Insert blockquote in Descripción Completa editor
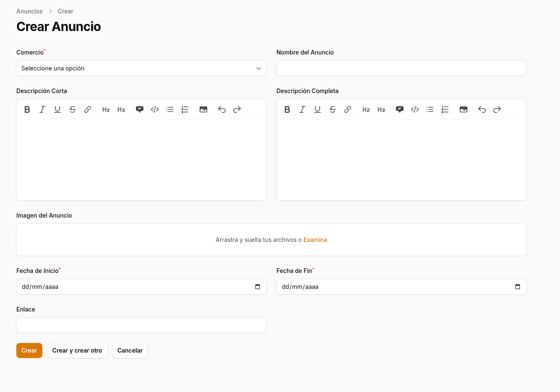Image resolution: width=560 pixels, height=392 pixels. click(x=400, y=109)
